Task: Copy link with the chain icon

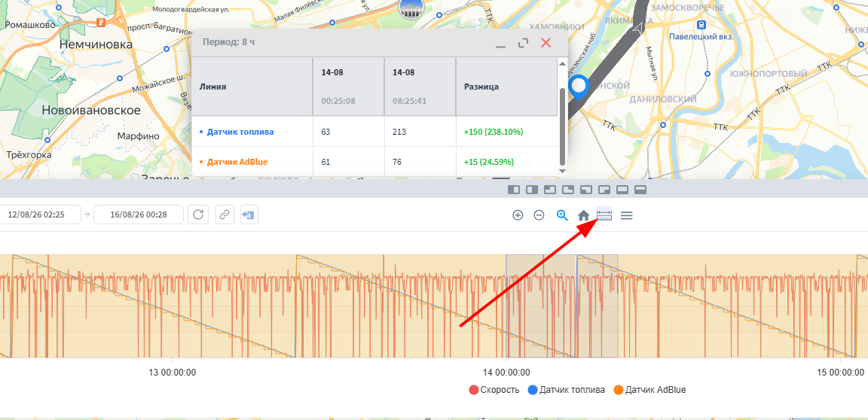Action: (225, 215)
